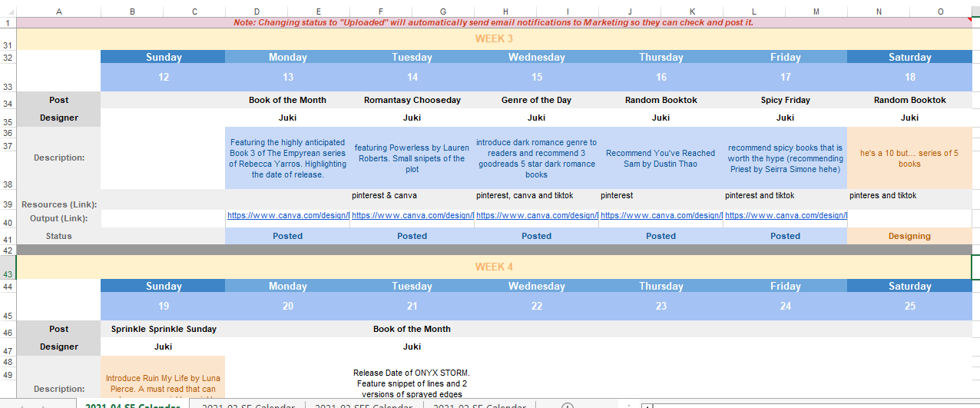Select the 'Status' row label
The height and width of the screenshot is (408, 980).
pos(59,236)
